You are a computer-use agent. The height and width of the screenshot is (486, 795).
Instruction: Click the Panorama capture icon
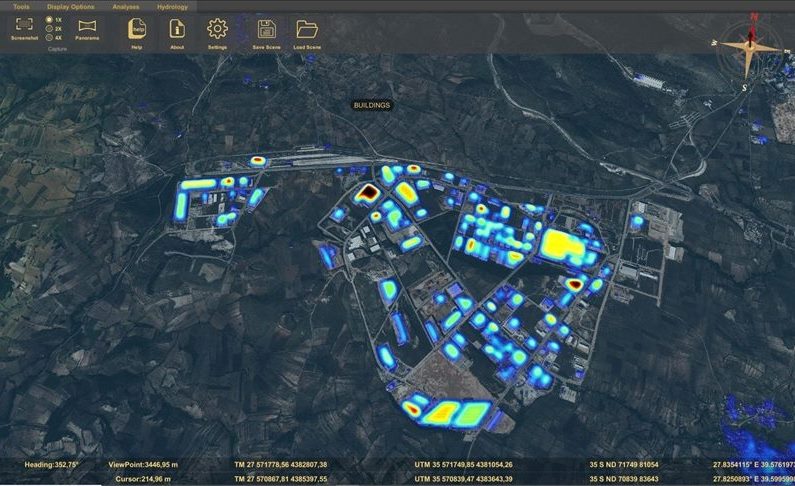point(87,25)
